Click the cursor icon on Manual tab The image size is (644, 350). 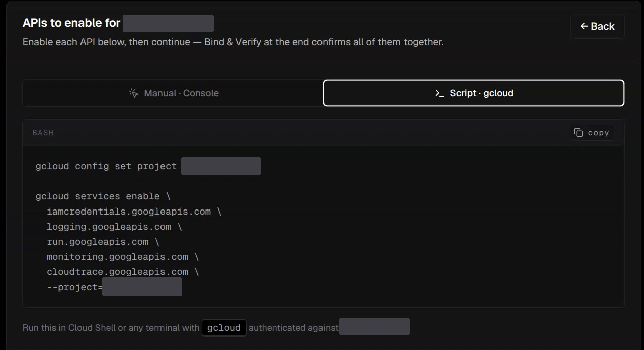coord(134,93)
